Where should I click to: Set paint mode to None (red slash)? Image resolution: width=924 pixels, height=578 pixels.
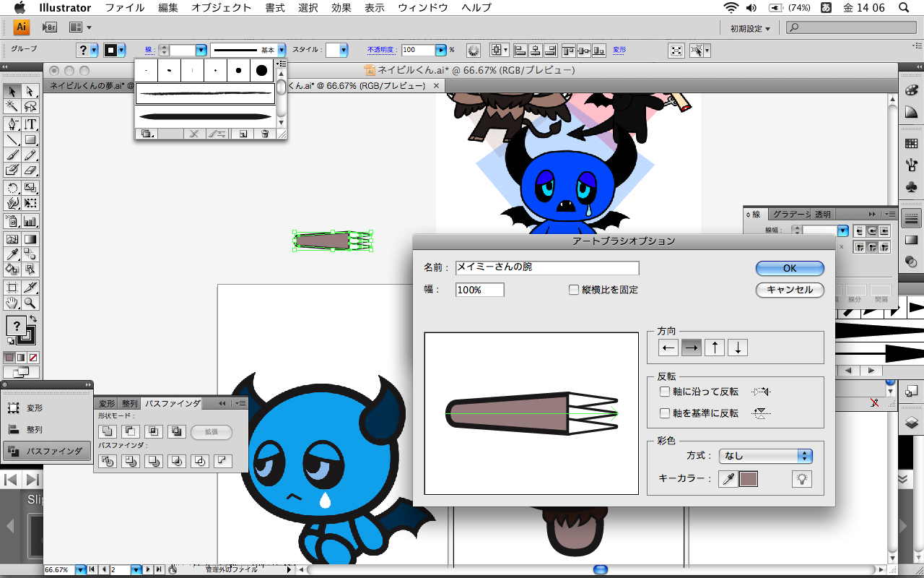(x=33, y=357)
